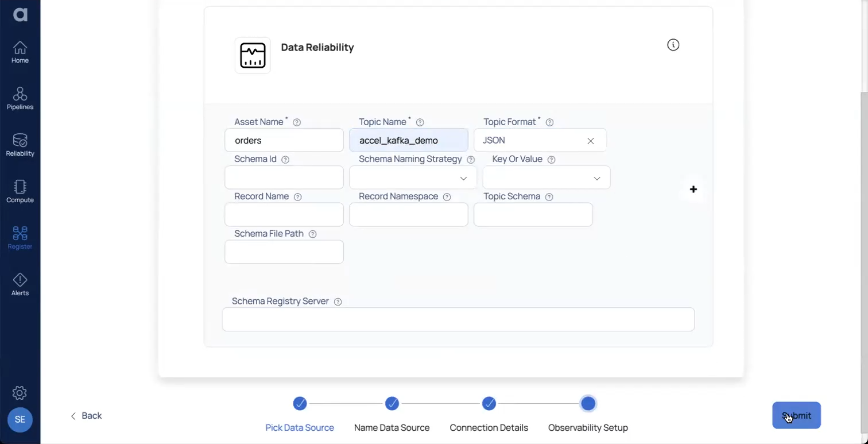Submit the observability setup form
The height and width of the screenshot is (444, 868).
pos(796,415)
